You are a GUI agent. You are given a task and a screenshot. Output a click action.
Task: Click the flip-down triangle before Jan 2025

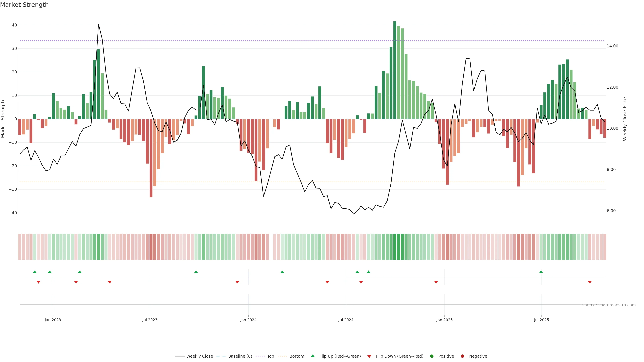click(x=436, y=282)
